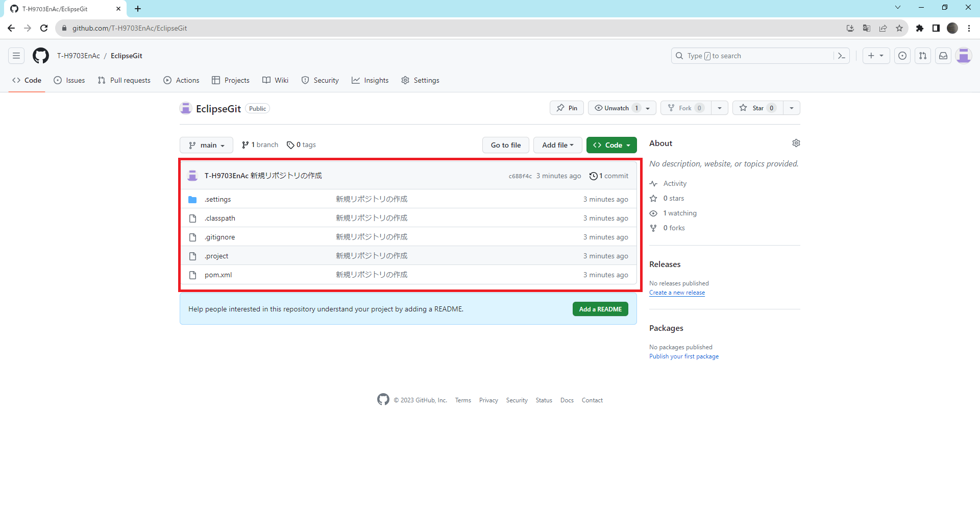Open the create new plus dropdown
Viewport: 980px width, 531px height.
[876, 56]
